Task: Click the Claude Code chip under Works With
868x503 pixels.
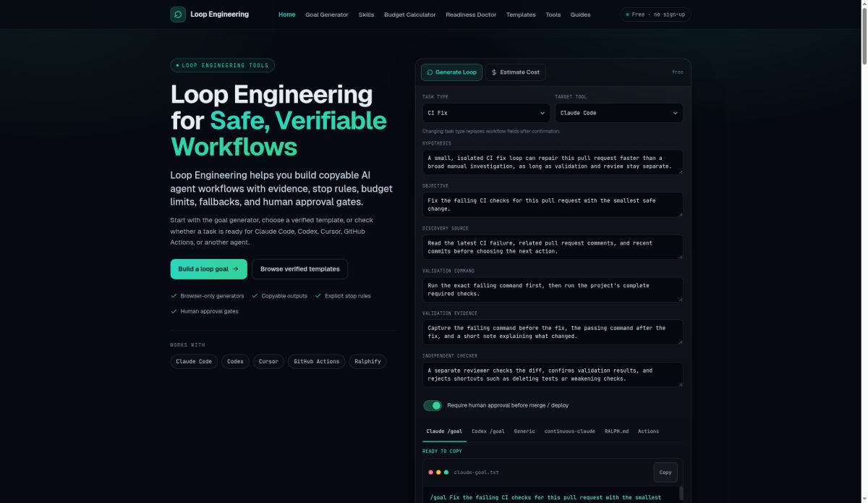Action: point(194,361)
